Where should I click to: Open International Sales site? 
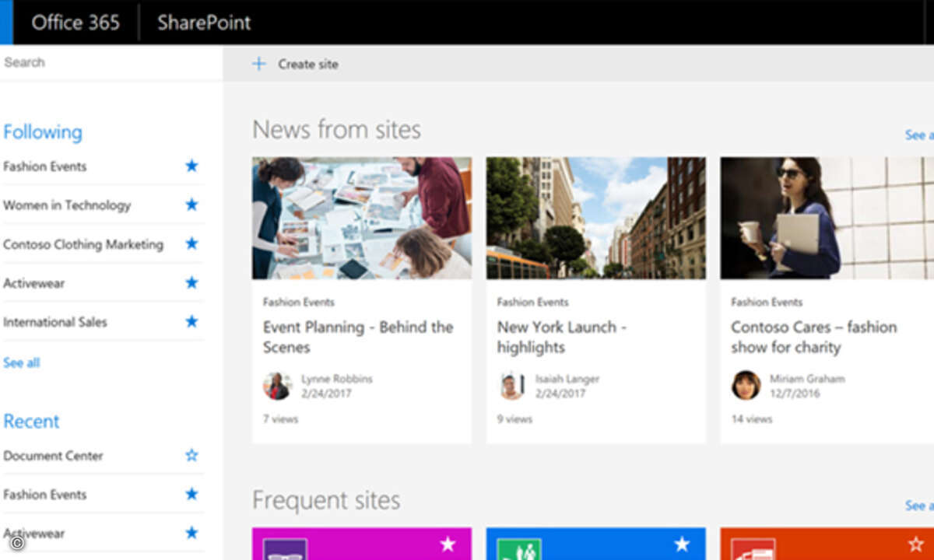click(55, 322)
